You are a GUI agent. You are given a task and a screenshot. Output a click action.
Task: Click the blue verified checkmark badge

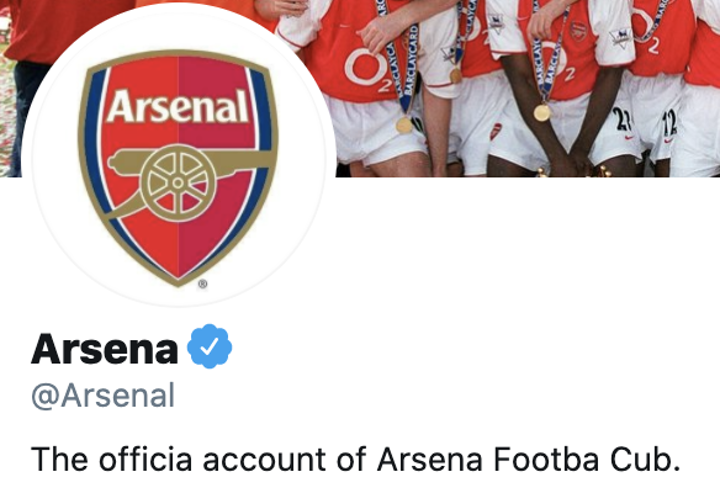click(x=210, y=347)
